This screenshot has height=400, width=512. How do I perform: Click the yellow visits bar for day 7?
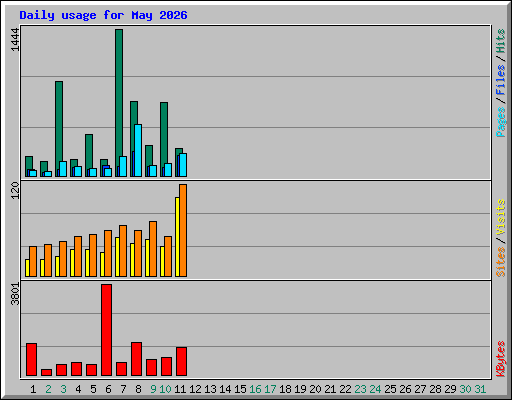point(117,257)
